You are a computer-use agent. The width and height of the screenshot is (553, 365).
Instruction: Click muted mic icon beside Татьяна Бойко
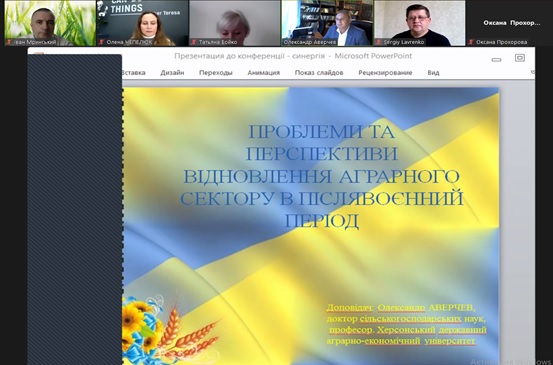(x=194, y=42)
